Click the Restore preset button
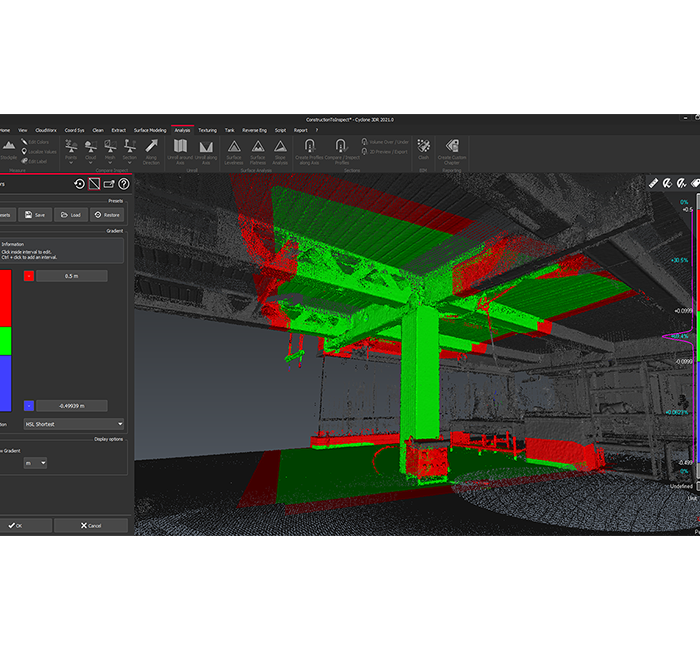The width and height of the screenshot is (700, 650). pyautogui.click(x=107, y=214)
